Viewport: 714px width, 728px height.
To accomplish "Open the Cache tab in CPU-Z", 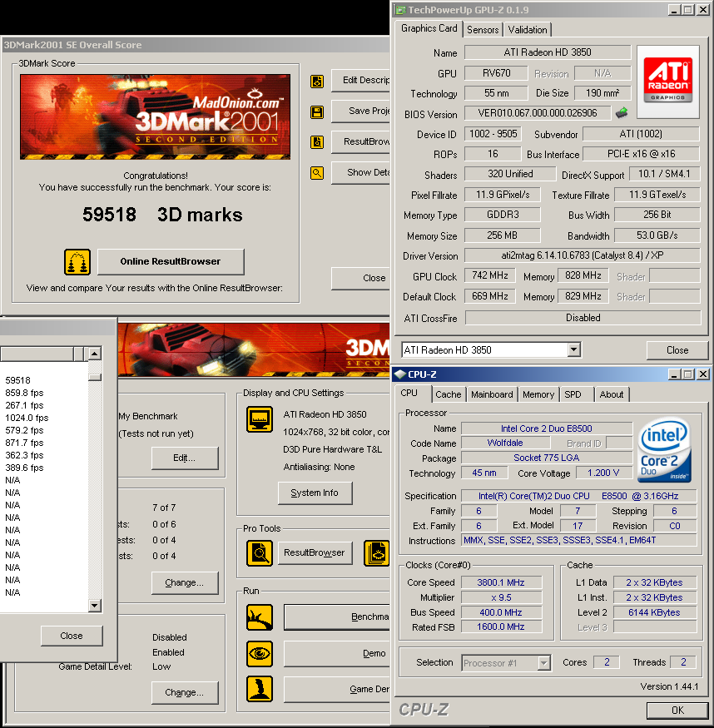I will click(x=448, y=394).
